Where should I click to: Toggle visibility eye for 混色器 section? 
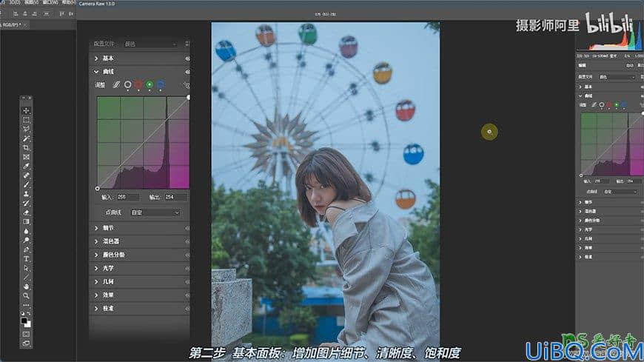point(188,241)
